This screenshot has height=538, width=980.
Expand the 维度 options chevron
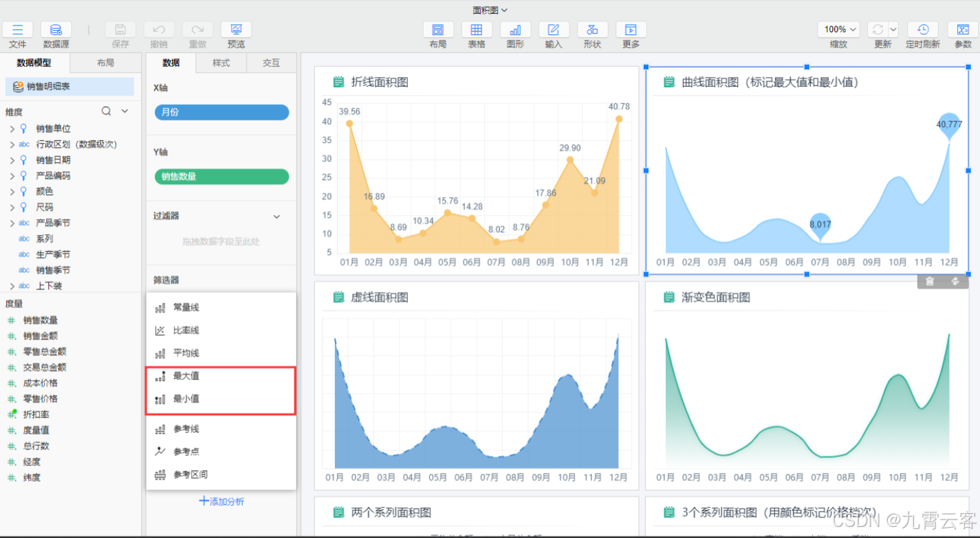(125, 111)
